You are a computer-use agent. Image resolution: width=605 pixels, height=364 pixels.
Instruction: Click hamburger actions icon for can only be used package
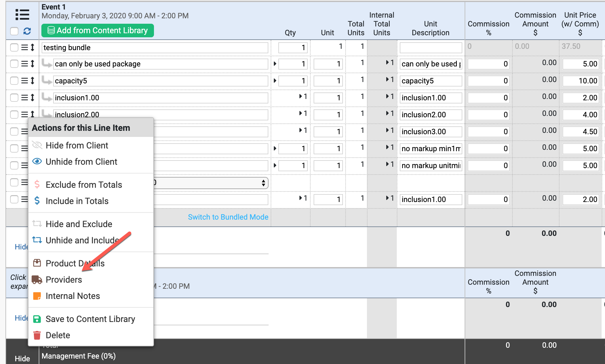(24, 64)
